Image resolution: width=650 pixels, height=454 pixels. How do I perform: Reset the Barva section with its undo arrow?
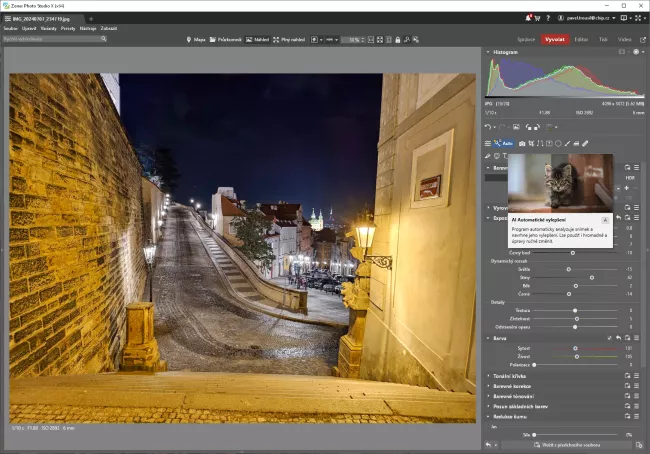point(619,338)
